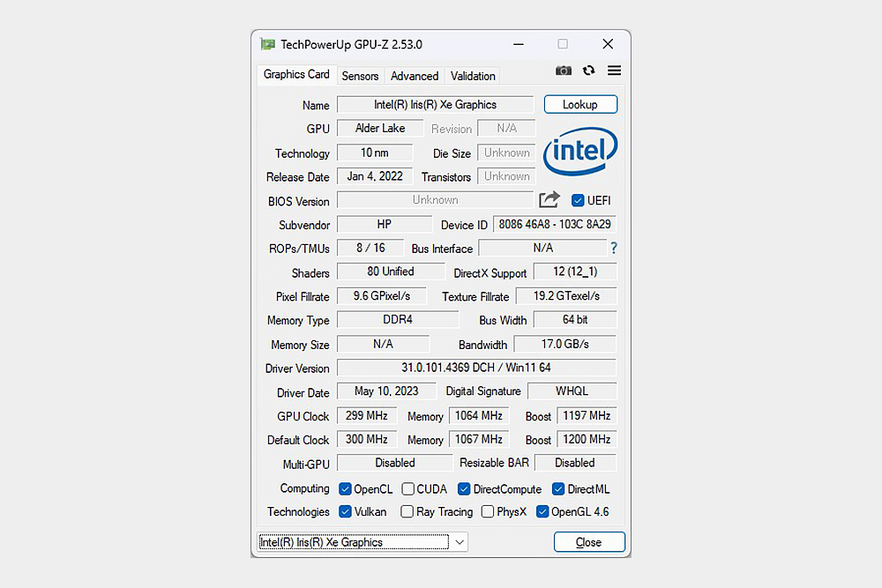Image resolution: width=882 pixels, height=588 pixels.
Task: Click the boost value 1197 MHz
Action: tap(587, 415)
